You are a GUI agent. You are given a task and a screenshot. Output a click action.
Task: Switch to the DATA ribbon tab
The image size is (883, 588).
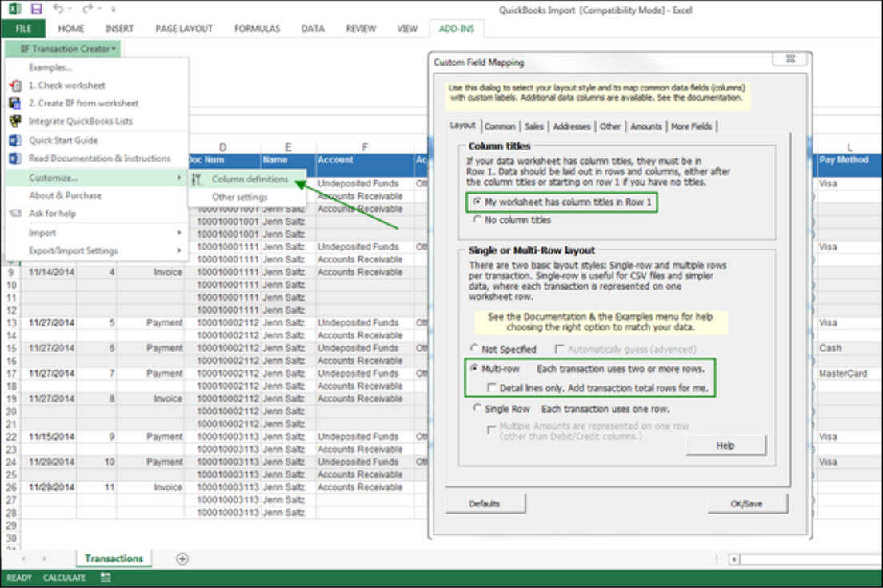pyautogui.click(x=313, y=29)
